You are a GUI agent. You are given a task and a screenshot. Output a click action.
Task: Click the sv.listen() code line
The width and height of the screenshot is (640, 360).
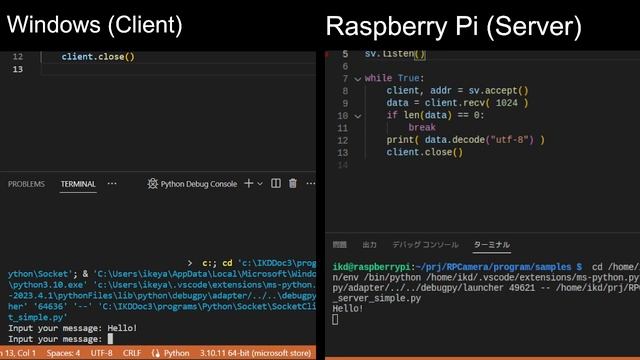point(395,54)
